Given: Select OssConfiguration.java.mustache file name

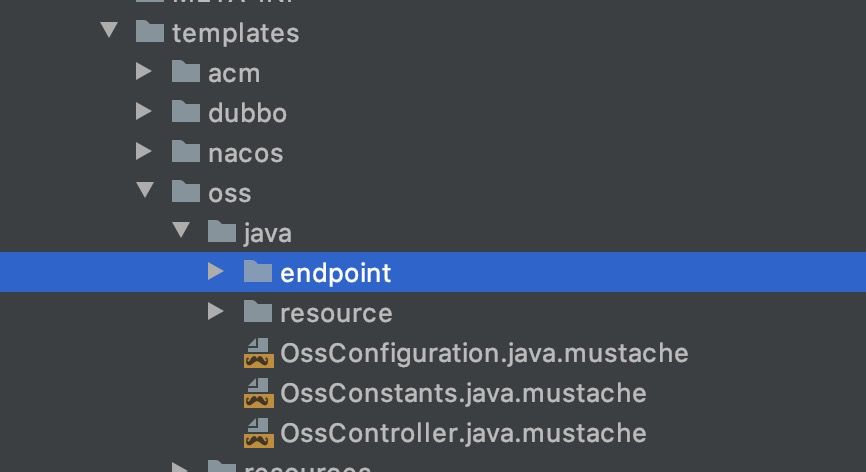Looking at the screenshot, I should click(484, 353).
